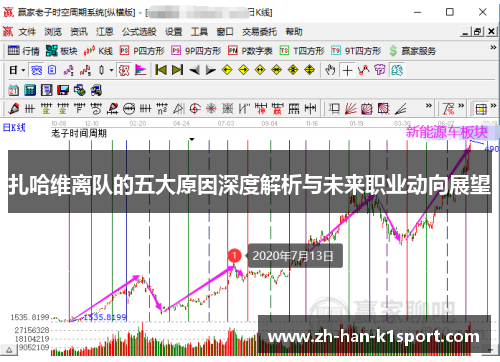Image resolution: width=500 pixels, height=362 pixels.
Task: Expand overflow chevron beside grid table icon
Action: coord(493,106)
